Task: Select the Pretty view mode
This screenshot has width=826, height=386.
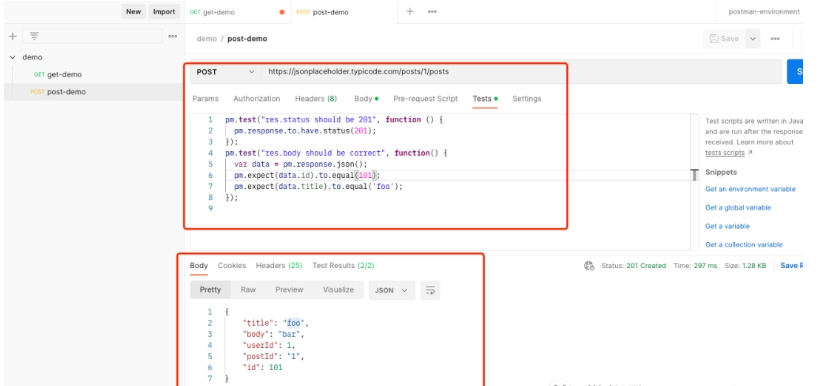Action: coord(210,290)
